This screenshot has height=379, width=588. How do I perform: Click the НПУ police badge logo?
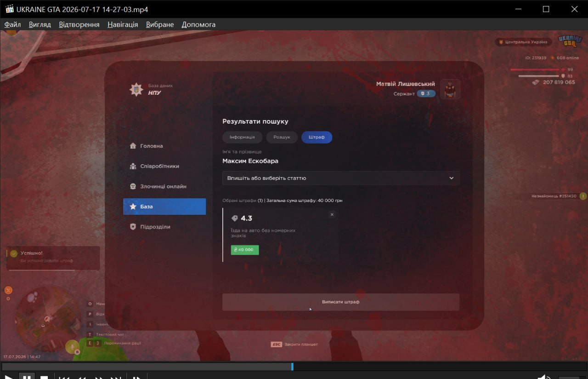(136, 89)
